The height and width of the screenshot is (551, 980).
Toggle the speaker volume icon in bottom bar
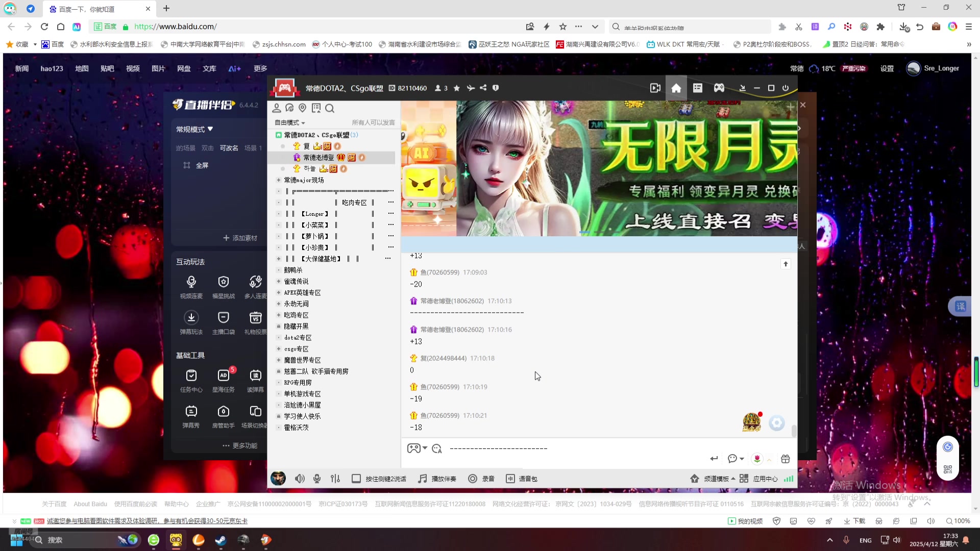pos(300,479)
